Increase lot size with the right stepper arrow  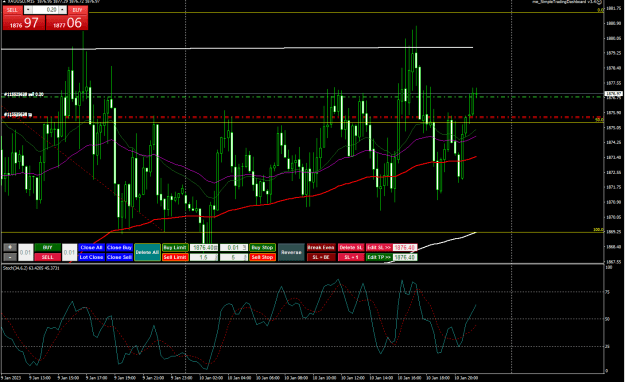click(62, 10)
